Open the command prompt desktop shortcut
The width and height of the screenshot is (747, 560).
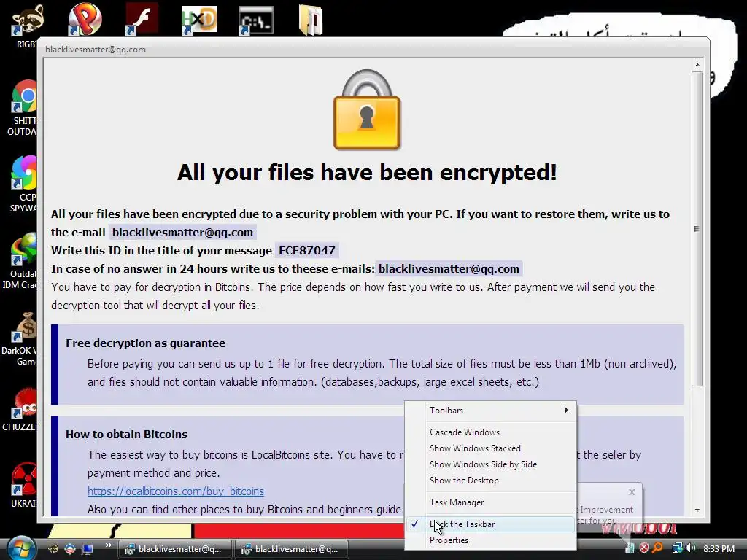(x=256, y=20)
